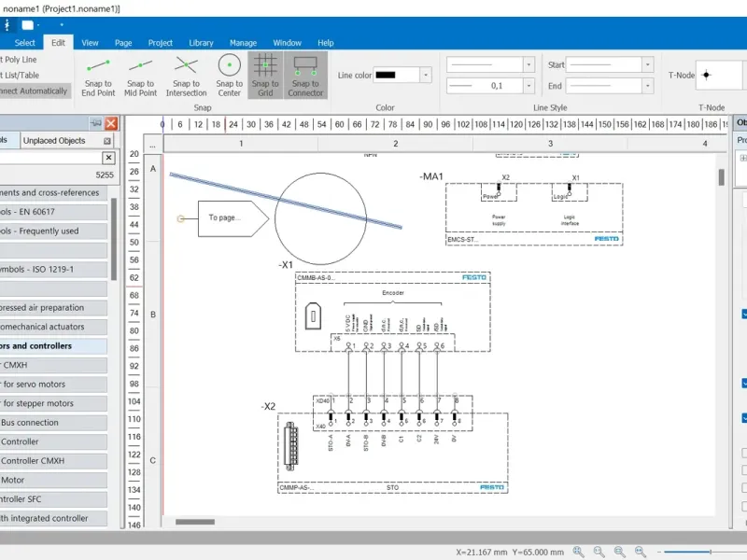
Task: Click the pin icon on the side panel
Action: click(x=96, y=123)
